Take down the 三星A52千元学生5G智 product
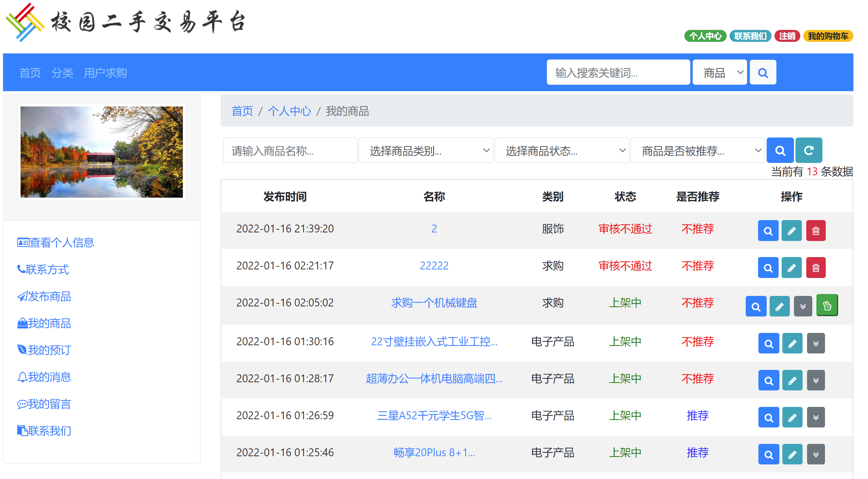868x479 pixels. 816,417
